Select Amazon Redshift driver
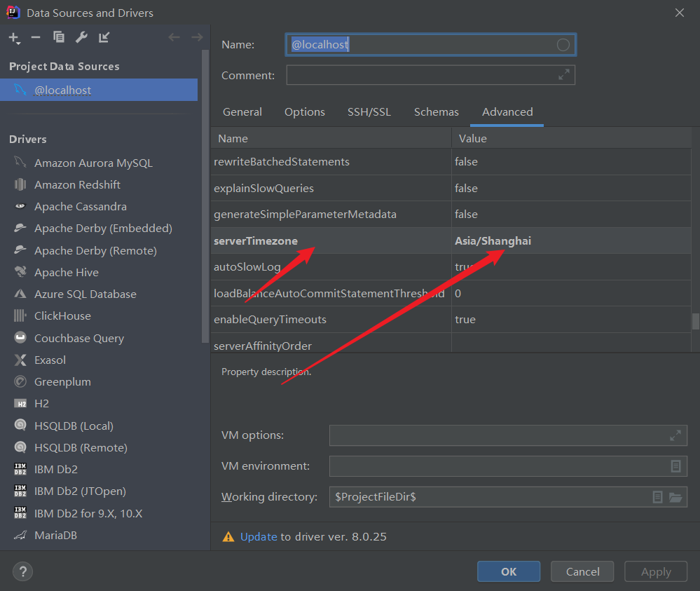The width and height of the screenshot is (700, 591). tap(77, 185)
